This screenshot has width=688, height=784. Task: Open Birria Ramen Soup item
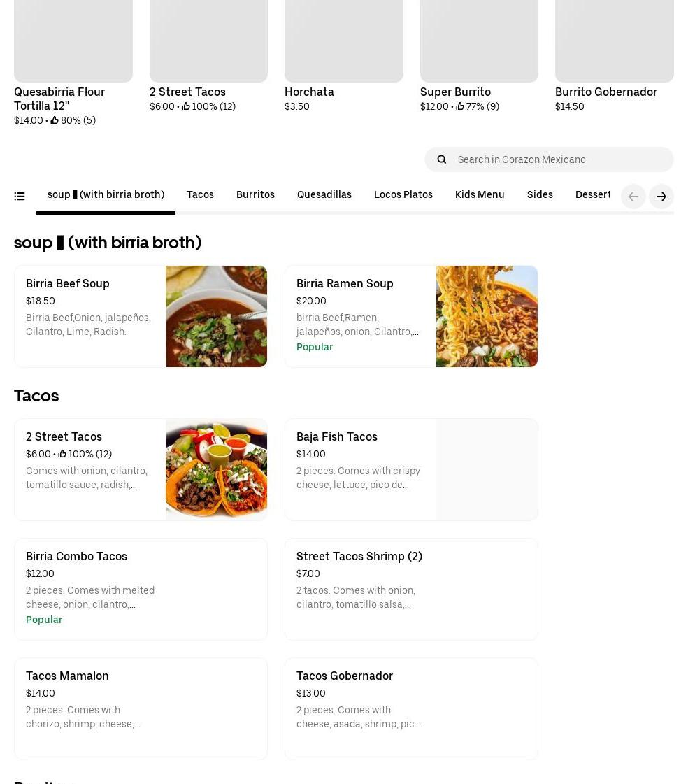tap(411, 317)
